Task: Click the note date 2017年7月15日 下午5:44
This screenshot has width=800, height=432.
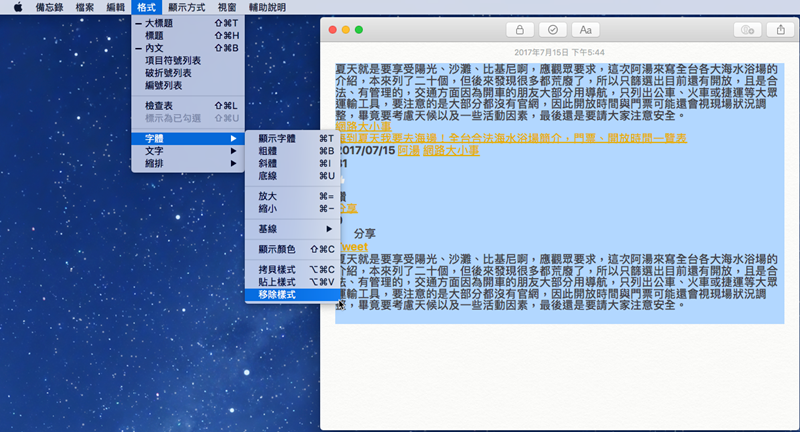Action: click(559, 52)
